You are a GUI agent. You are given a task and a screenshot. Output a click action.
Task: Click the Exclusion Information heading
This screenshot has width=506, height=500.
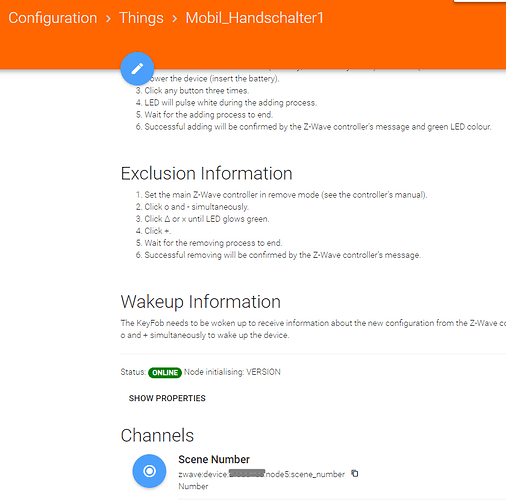click(x=206, y=173)
